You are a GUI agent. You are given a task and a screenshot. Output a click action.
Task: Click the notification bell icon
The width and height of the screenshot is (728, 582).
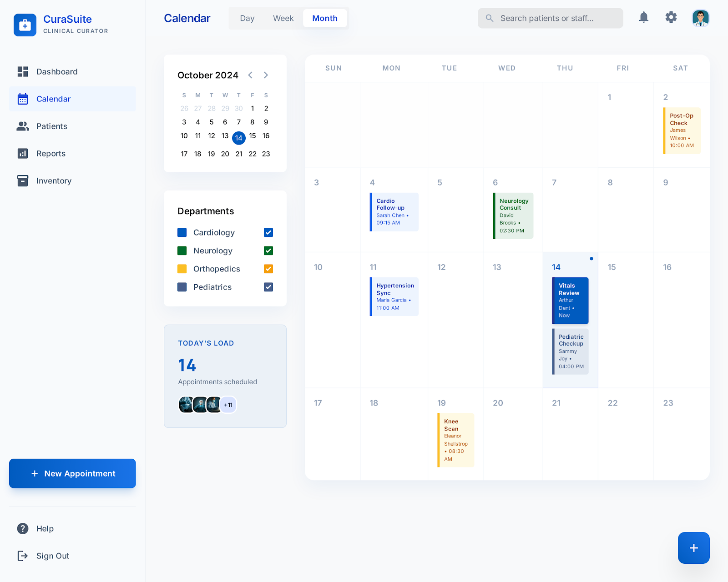coord(643,18)
